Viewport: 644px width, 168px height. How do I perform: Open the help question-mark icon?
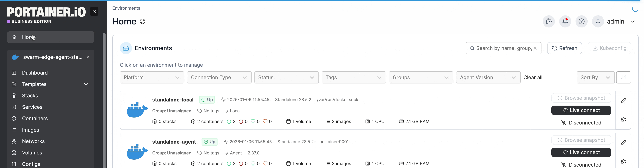(581, 22)
